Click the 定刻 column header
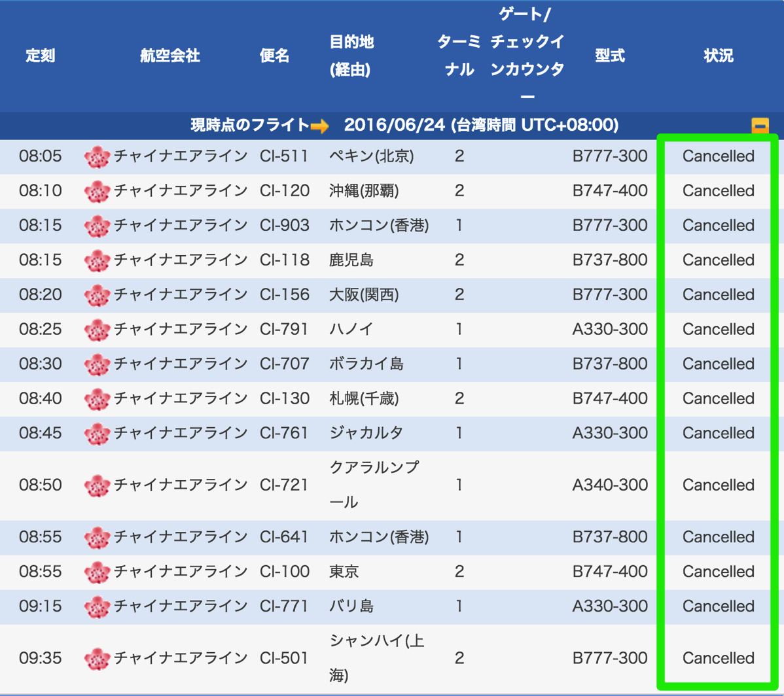The height and width of the screenshot is (696, 784). coord(41,56)
